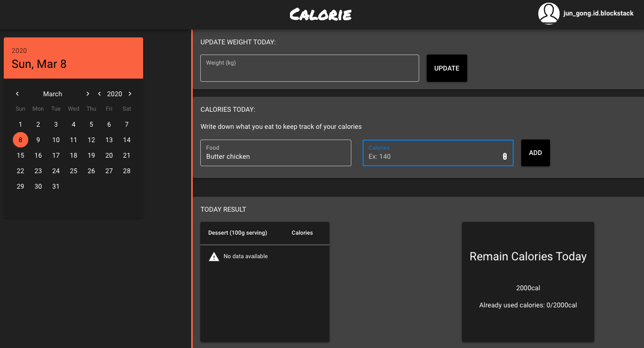Advance to next month arrow
Screen dimensions: 644x348
coord(88,94)
